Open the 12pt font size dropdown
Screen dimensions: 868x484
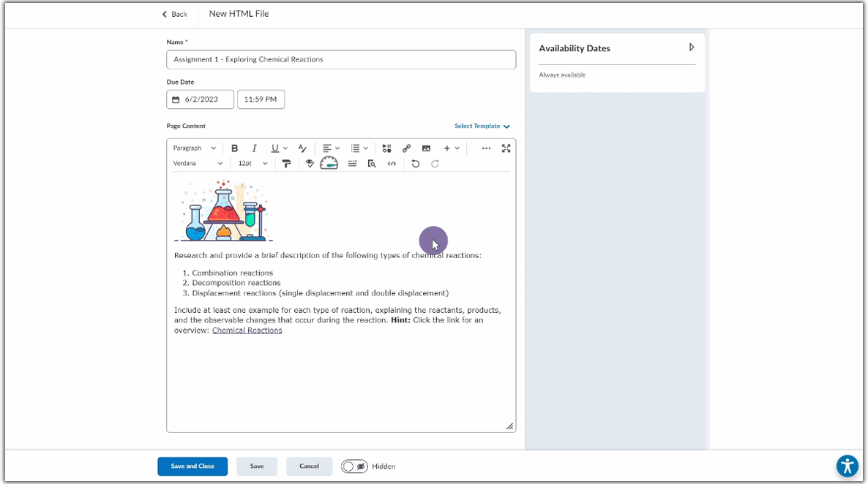[x=251, y=164]
